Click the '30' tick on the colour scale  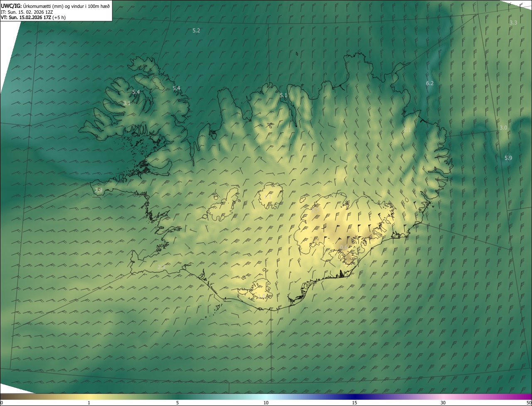click(443, 403)
